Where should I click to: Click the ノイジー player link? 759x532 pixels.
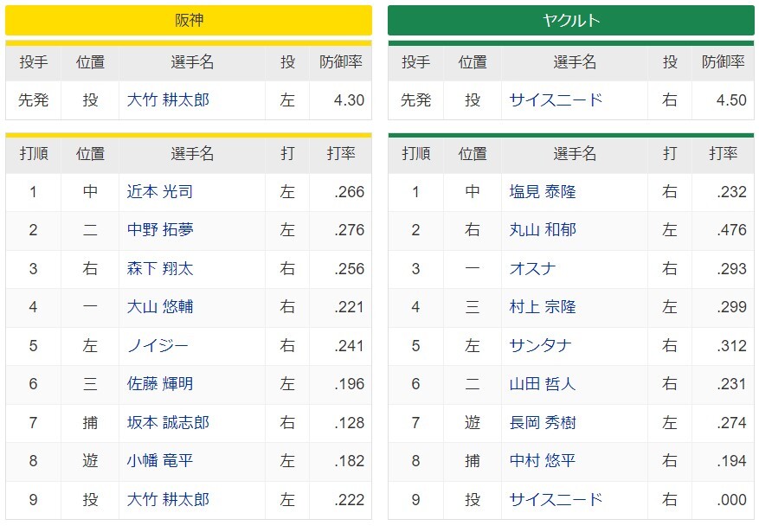pos(158,346)
